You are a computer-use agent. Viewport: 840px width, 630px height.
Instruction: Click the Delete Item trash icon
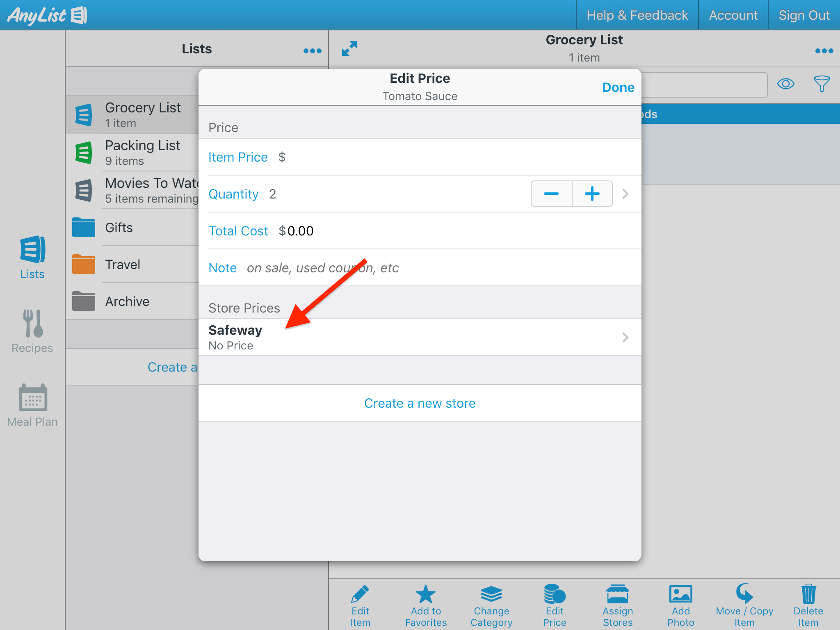tap(808, 595)
